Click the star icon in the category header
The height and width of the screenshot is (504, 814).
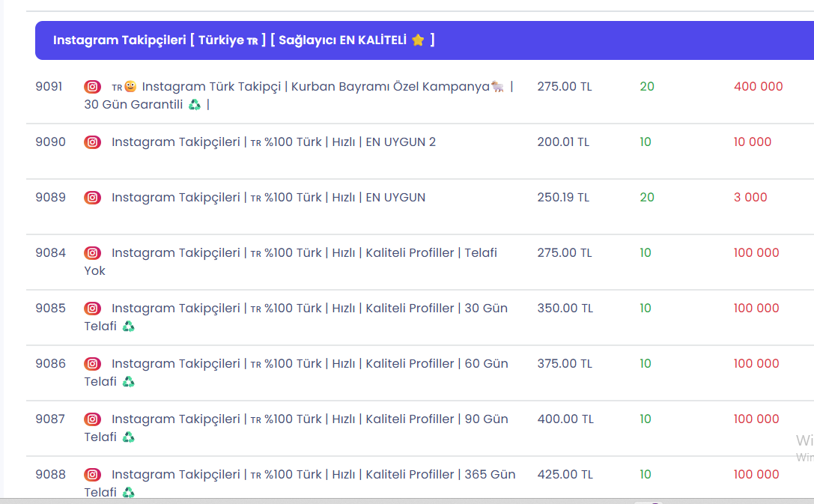(x=418, y=40)
